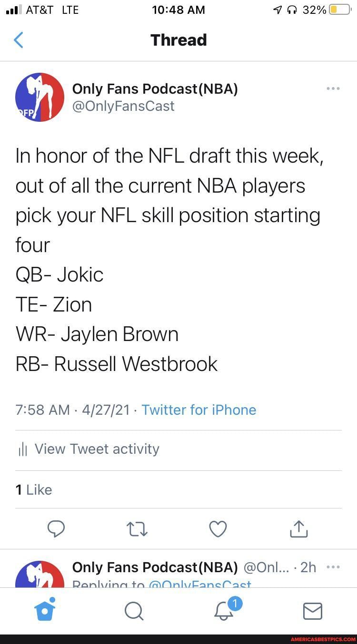Retweet this tweet with the arrows icon

[137, 528]
